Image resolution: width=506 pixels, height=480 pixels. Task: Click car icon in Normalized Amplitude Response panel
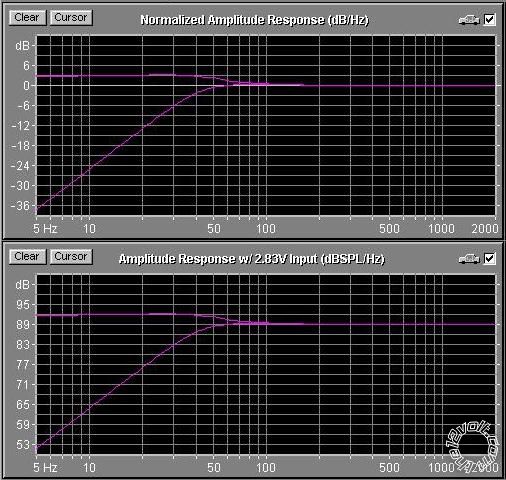469,20
